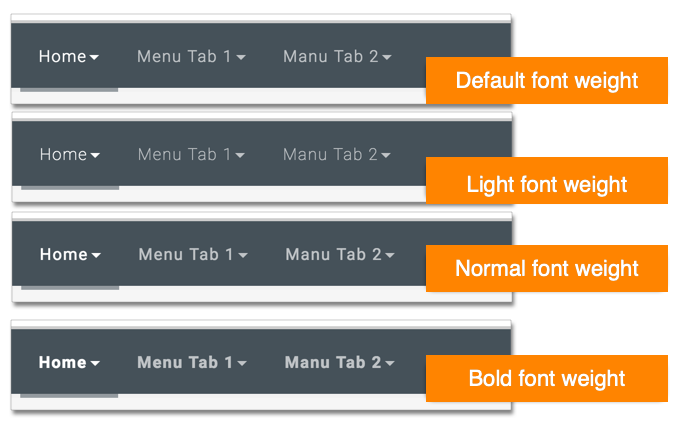Expand Menu Tab 1 caret in the normal-weight bar

point(243,256)
